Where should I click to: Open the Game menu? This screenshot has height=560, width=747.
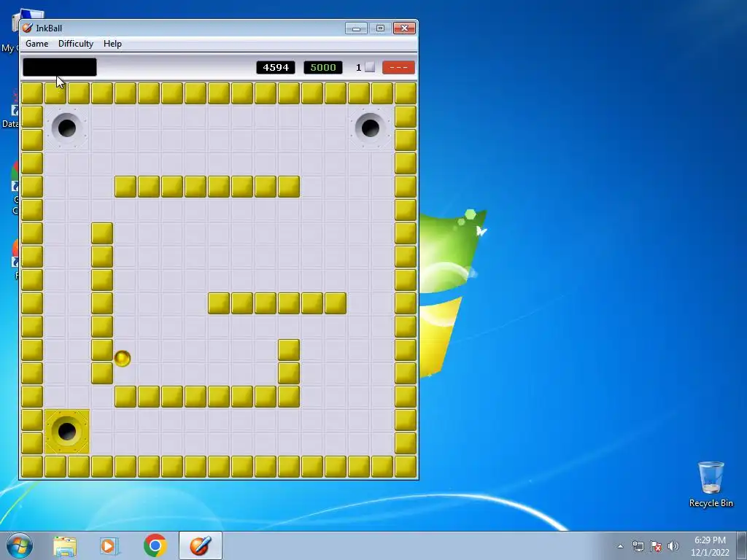click(x=36, y=44)
